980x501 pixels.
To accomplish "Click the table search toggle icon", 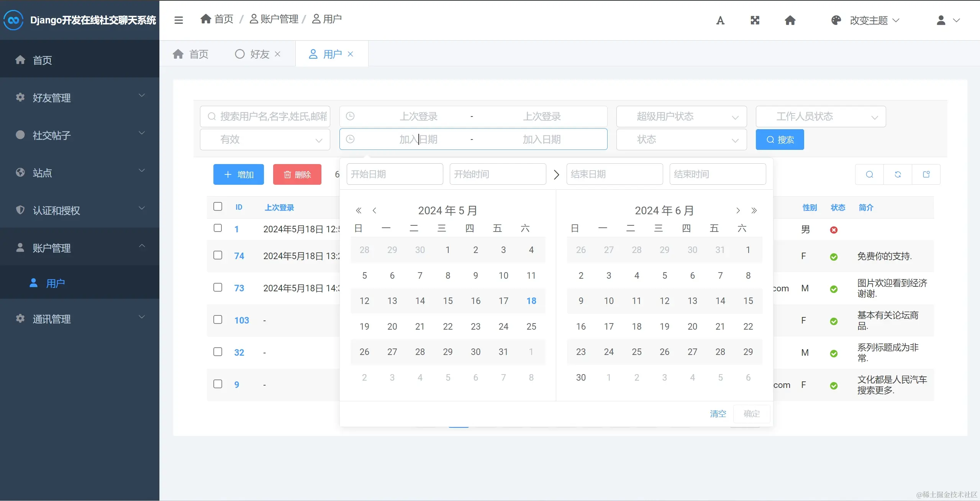I will [870, 175].
